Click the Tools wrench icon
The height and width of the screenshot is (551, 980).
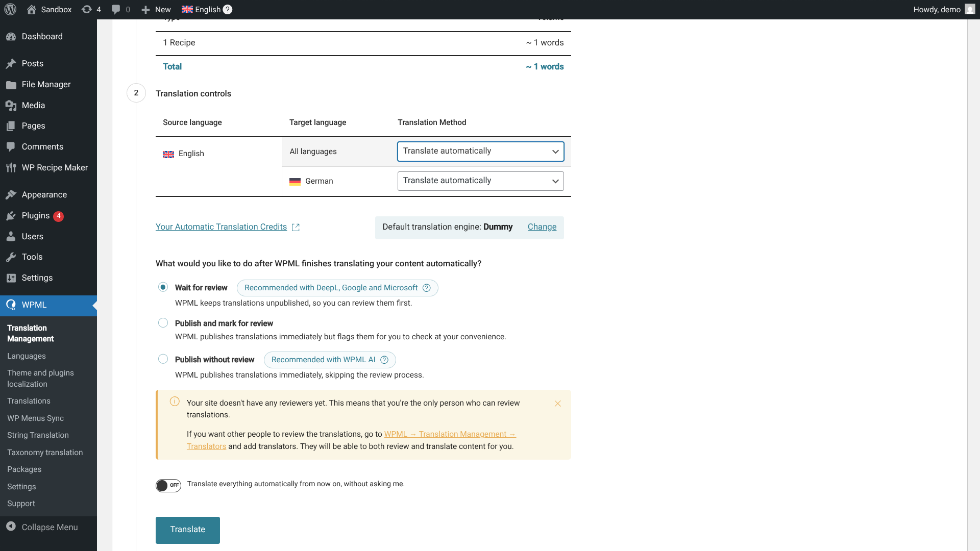pos(11,257)
